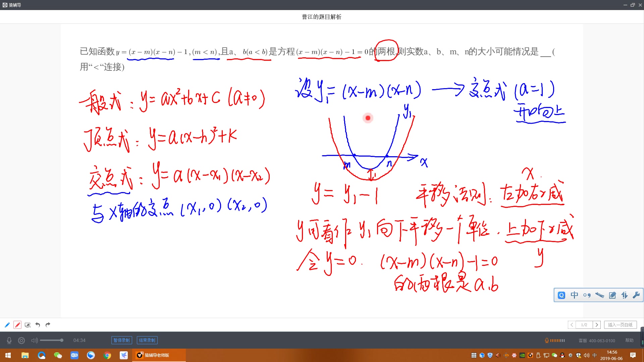The height and width of the screenshot is (362, 644).
Task: Click the Q logo on the IME toolbar
Action: pyautogui.click(x=561, y=295)
